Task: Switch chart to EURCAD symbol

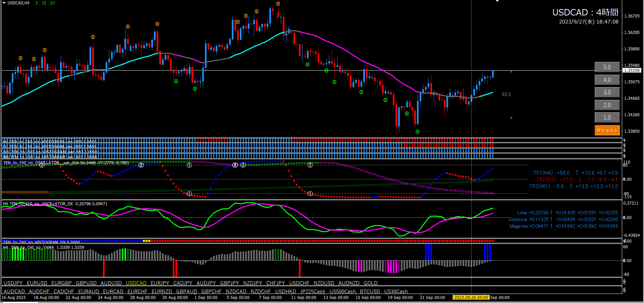Action: [113, 292]
